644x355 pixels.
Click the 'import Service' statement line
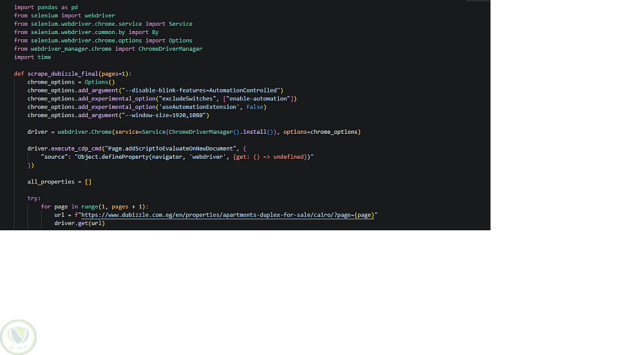[x=103, y=24]
